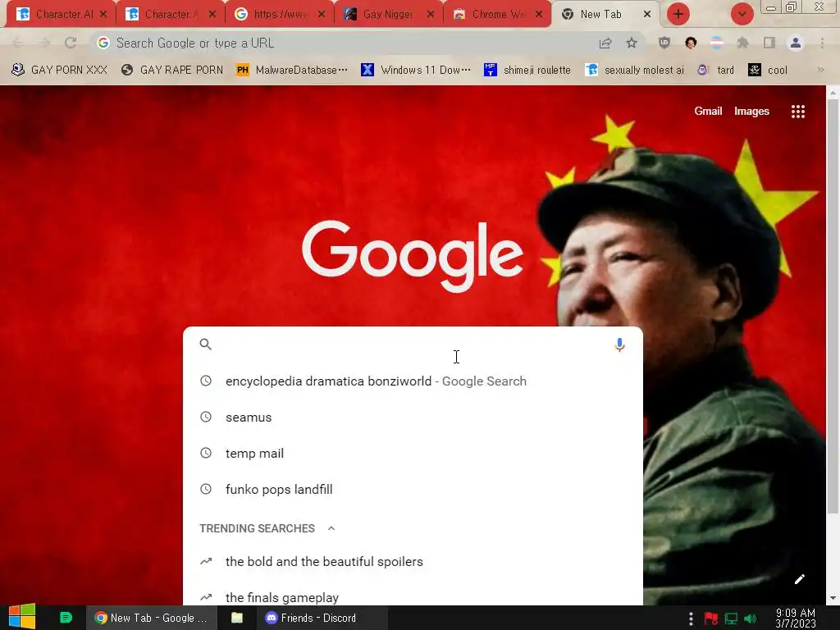Image resolution: width=840 pixels, height=630 pixels.
Task: Switch to the Chrome Web Store tab
Action: click(x=497, y=15)
